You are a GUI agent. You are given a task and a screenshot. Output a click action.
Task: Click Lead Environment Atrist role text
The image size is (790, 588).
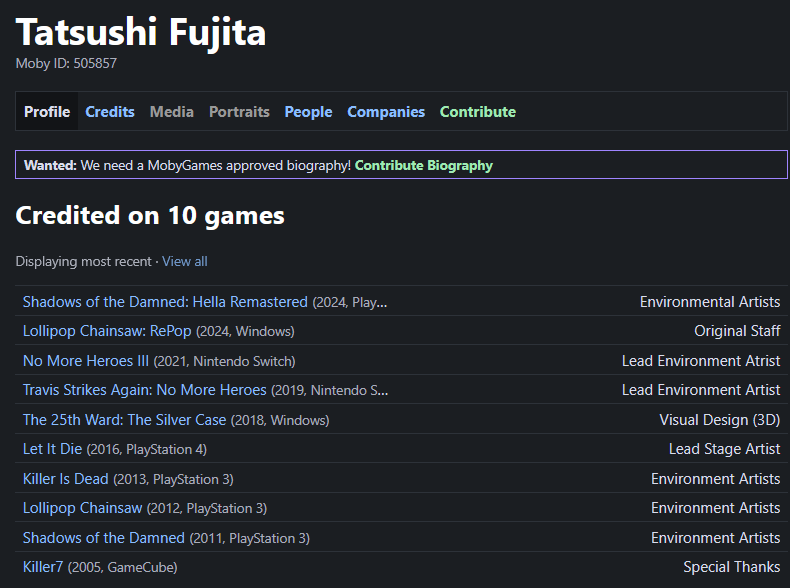pos(701,361)
